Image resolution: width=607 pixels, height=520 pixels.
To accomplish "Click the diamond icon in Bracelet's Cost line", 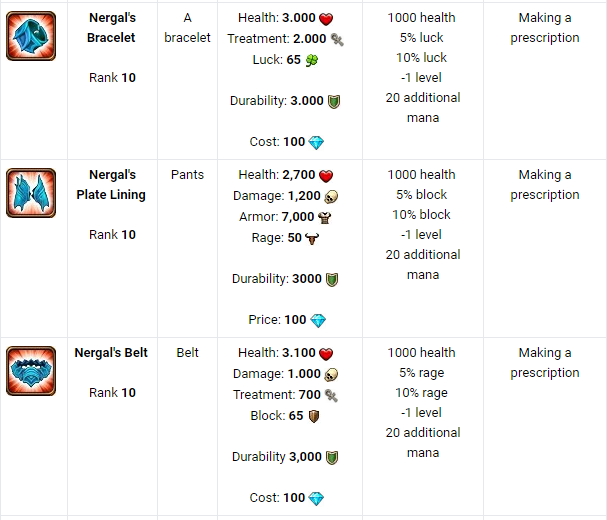I will [x=317, y=142].
